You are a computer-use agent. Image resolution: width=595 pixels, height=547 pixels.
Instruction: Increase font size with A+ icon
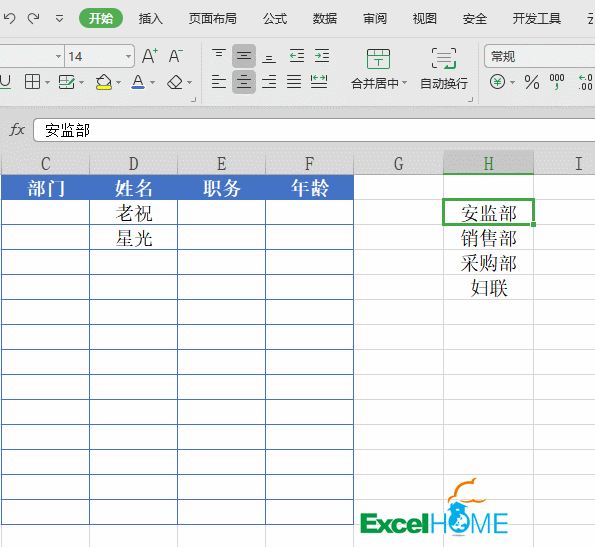150,56
